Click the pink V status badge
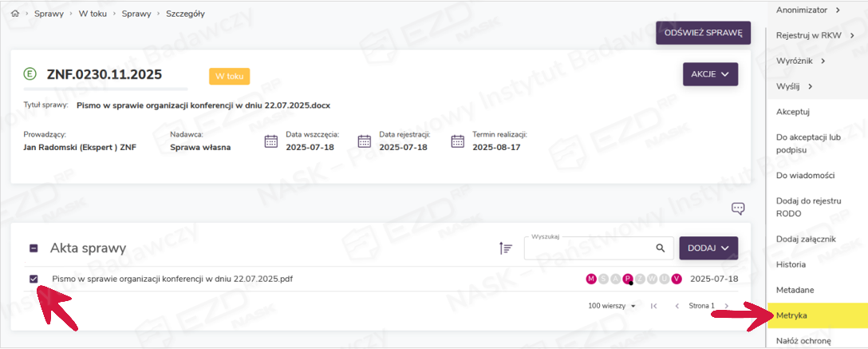This screenshot has width=868, height=349. coord(677,279)
